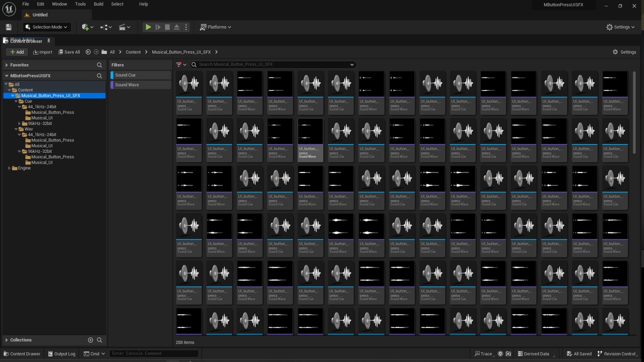
Task: Open the cinematics clapperboard menu
Action: (124, 27)
